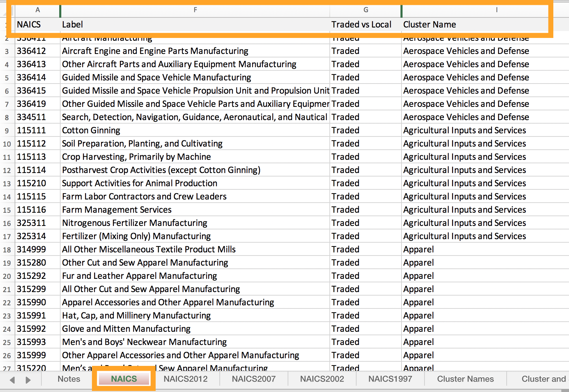Switch to the Cluster Names sheet tab
The width and height of the screenshot is (569, 392).
point(466,379)
